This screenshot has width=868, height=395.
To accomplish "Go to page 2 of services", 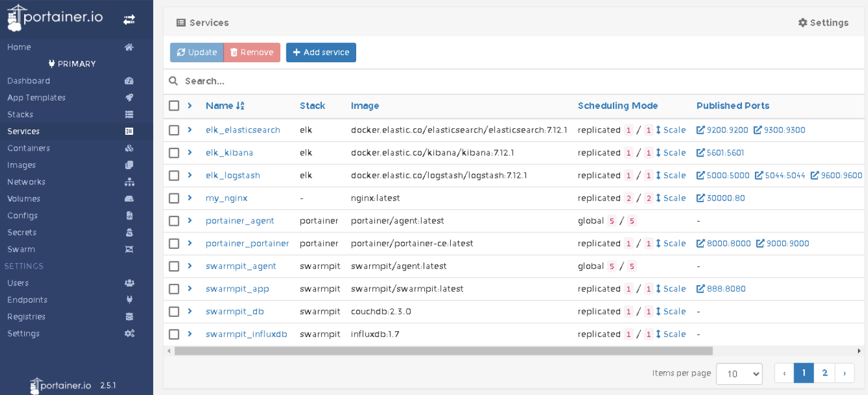I will click(x=824, y=373).
